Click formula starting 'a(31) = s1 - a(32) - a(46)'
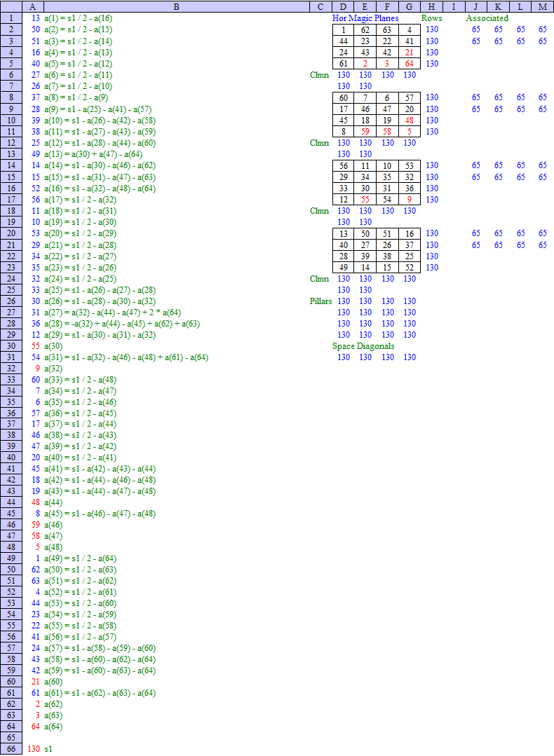This screenshot has height=756, width=554. (126, 357)
